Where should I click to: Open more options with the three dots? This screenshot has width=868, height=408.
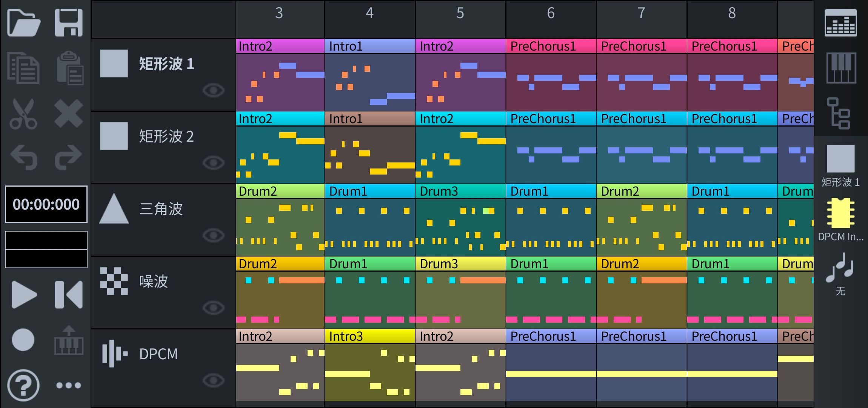[x=69, y=385]
